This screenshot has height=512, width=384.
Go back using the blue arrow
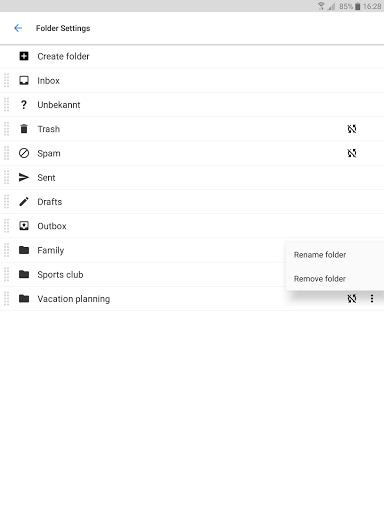pos(18,28)
